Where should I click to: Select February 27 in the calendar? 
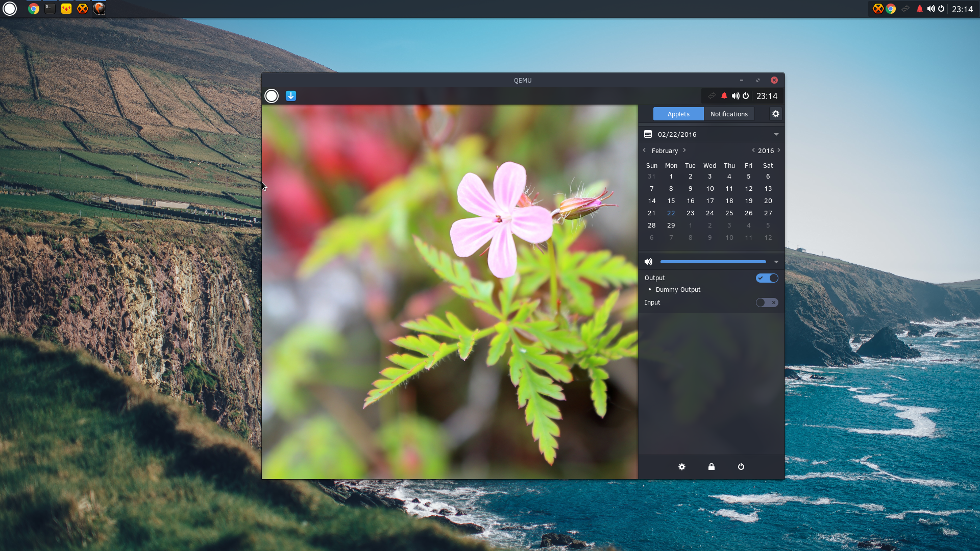coord(768,213)
